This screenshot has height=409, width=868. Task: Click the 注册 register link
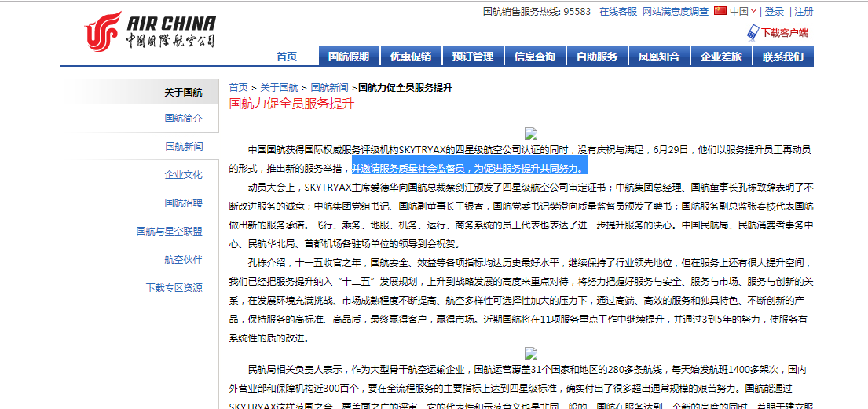click(x=804, y=12)
